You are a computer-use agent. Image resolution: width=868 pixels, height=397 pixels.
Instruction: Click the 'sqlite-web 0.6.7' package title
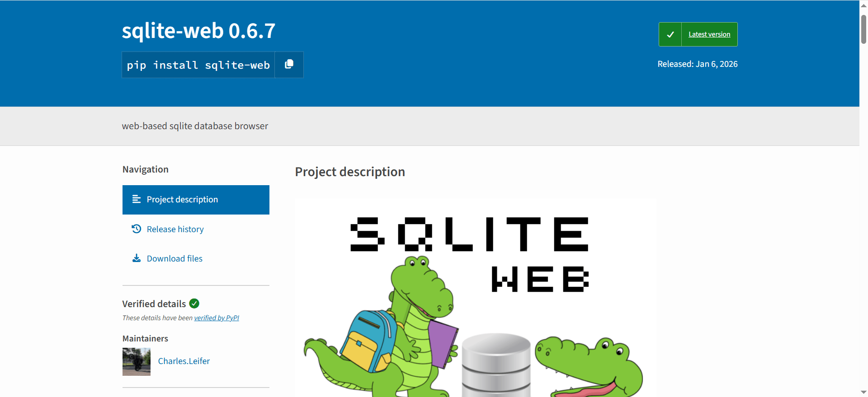click(198, 31)
